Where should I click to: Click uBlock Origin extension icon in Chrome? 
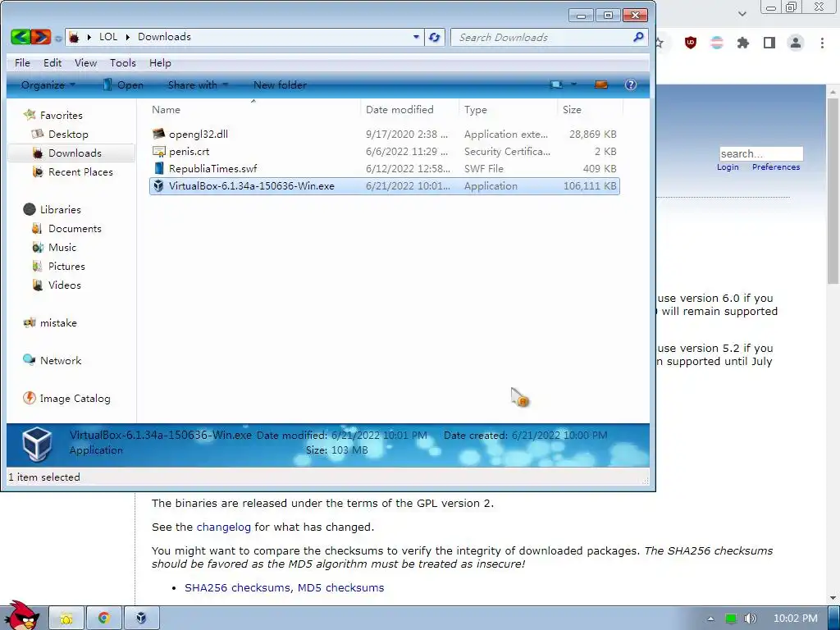pos(691,43)
